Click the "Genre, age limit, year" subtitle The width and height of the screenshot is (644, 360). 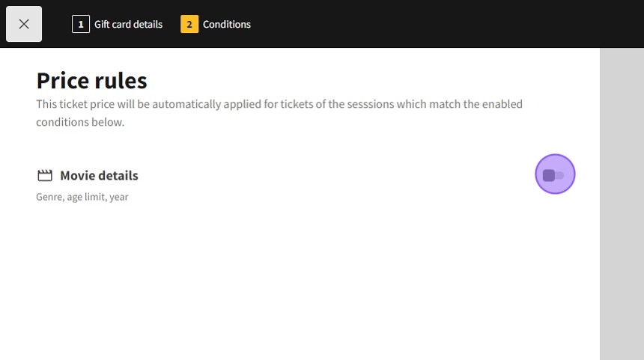(x=82, y=197)
